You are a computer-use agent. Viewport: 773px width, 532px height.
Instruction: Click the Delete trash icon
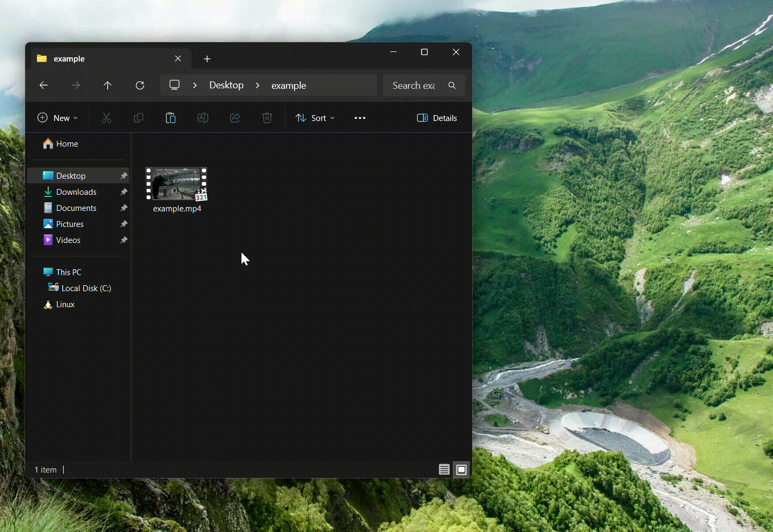(267, 118)
